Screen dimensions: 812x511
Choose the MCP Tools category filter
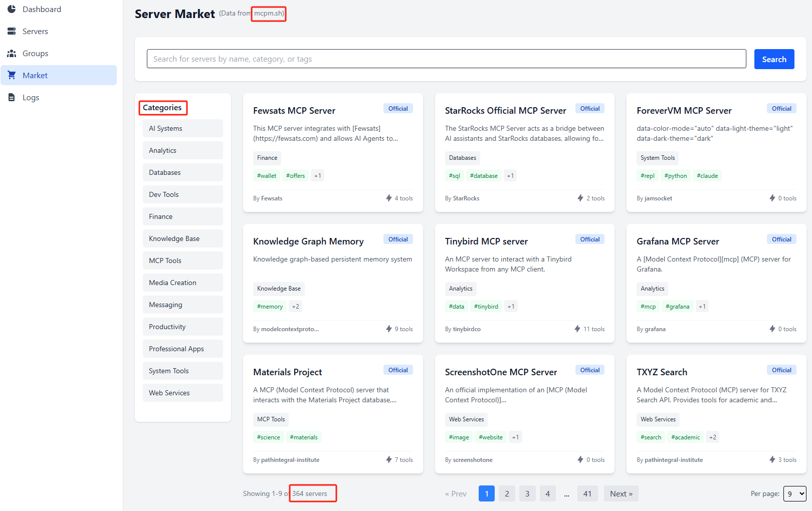(183, 261)
